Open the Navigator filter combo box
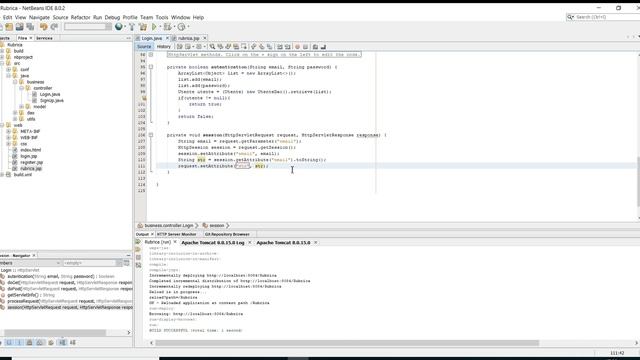The width and height of the screenshot is (640, 360). tap(93, 263)
